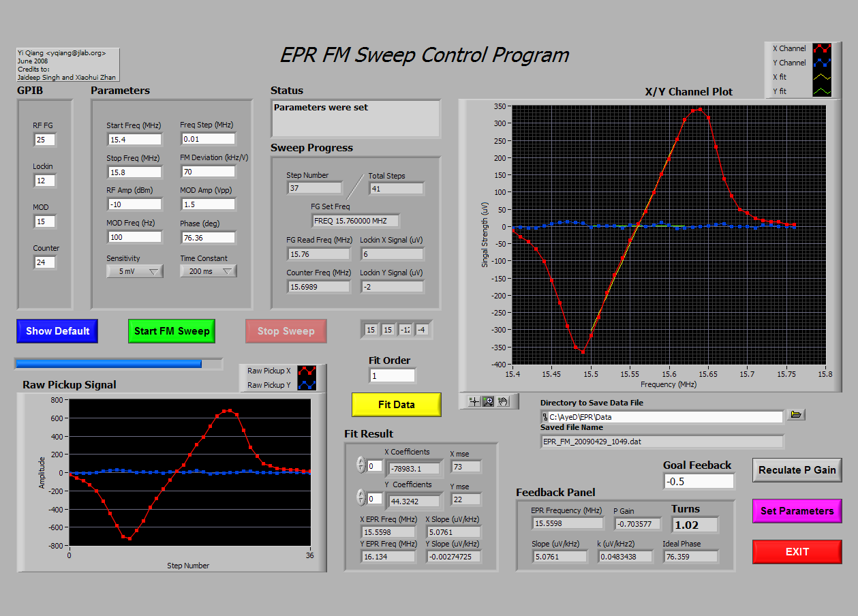
Task: Click the Total Steps value 41
Action: pos(396,188)
